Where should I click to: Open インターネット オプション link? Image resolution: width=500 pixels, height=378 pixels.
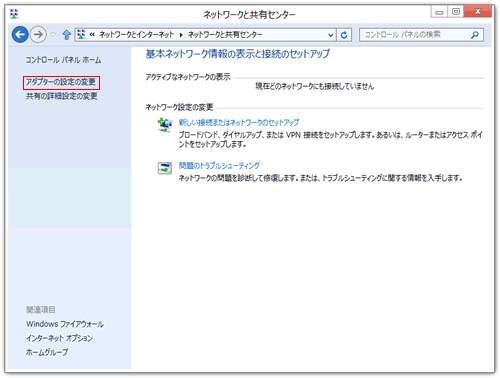pos(59,338)
